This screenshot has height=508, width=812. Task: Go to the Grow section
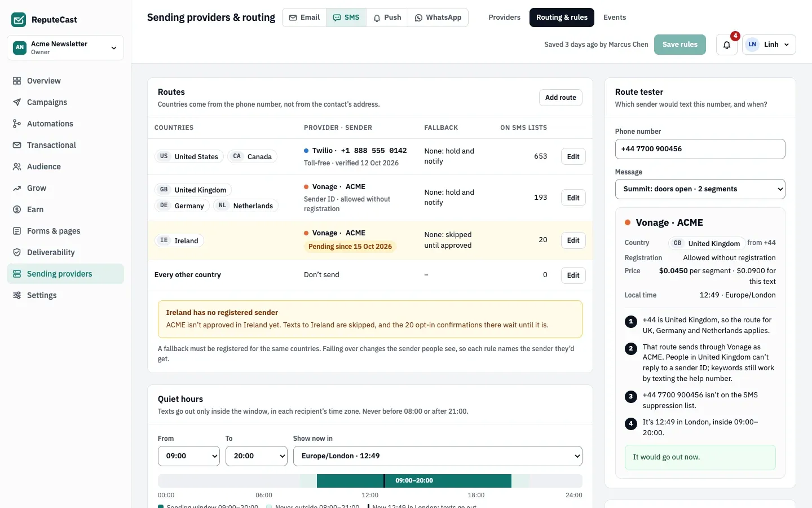(x=65, y=188)
